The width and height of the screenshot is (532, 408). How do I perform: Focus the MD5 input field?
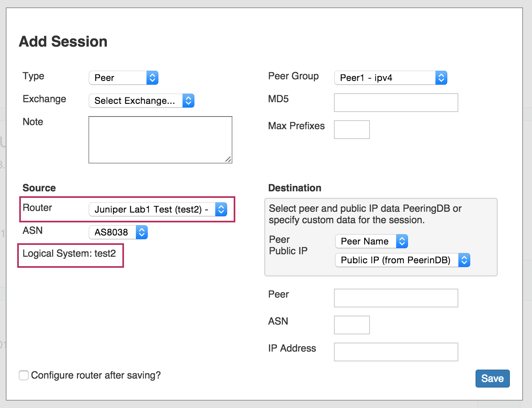396,103
